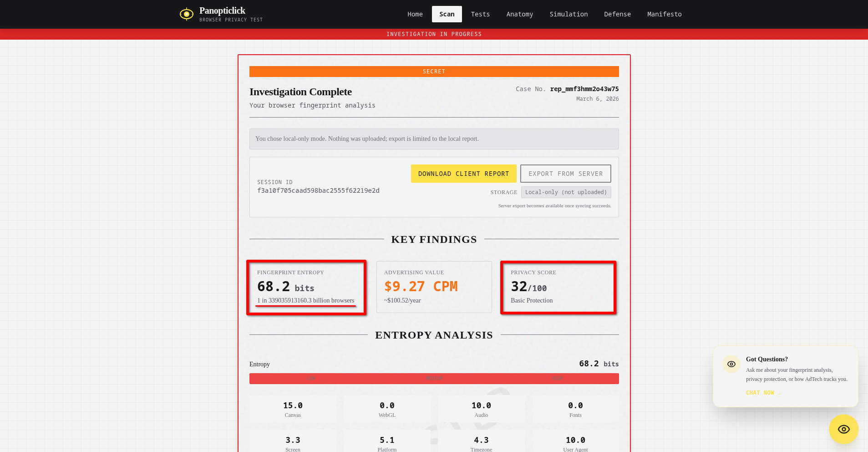Click the March 6, 2026 date

tap(597, 99)
